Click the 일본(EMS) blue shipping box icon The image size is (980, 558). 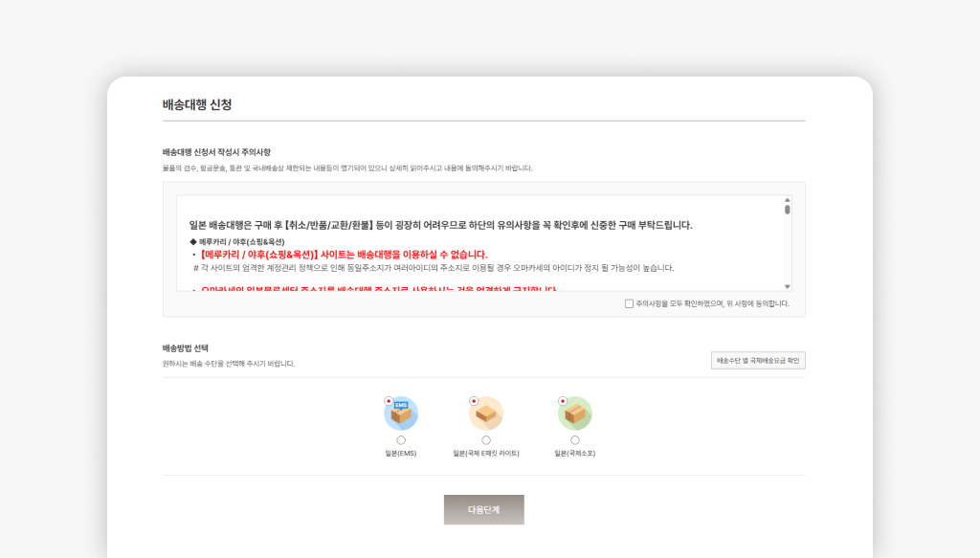point(400,413)
